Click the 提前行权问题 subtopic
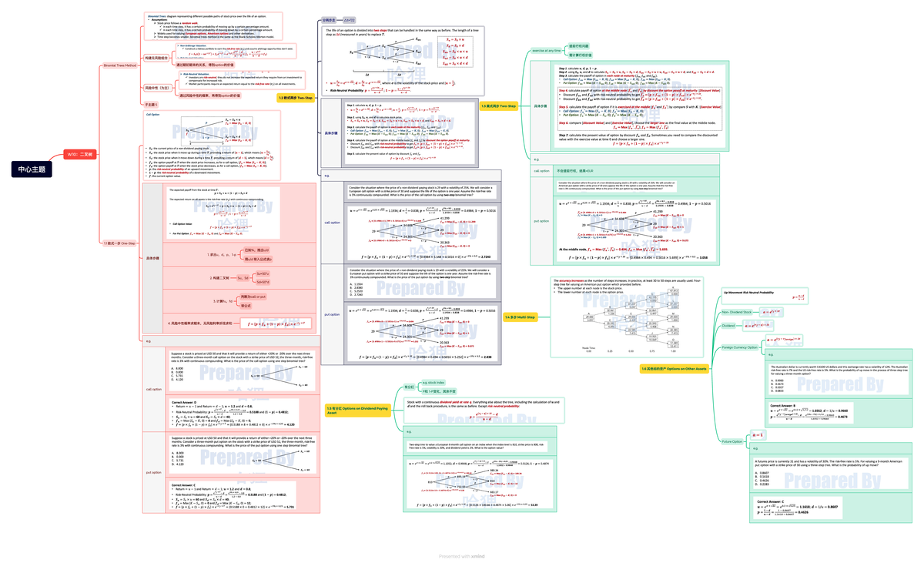This screenshot has height=563, width=924. [x=580, y=46]
